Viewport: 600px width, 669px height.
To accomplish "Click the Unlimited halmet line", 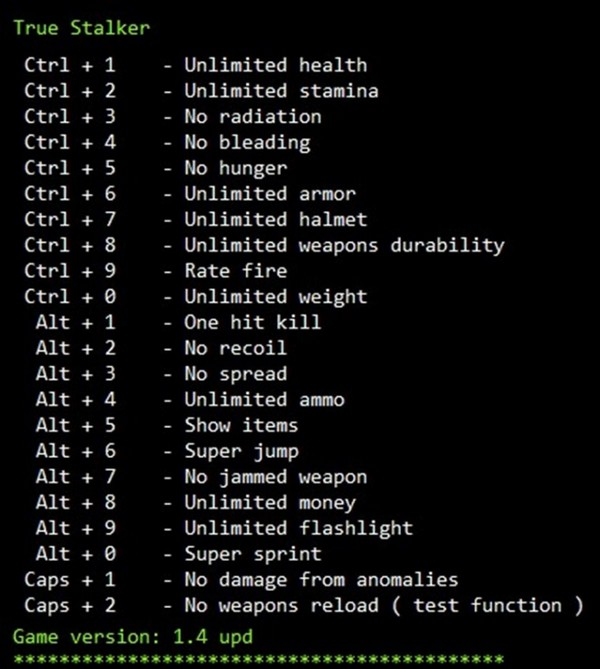I will click(x=275, y=219).
